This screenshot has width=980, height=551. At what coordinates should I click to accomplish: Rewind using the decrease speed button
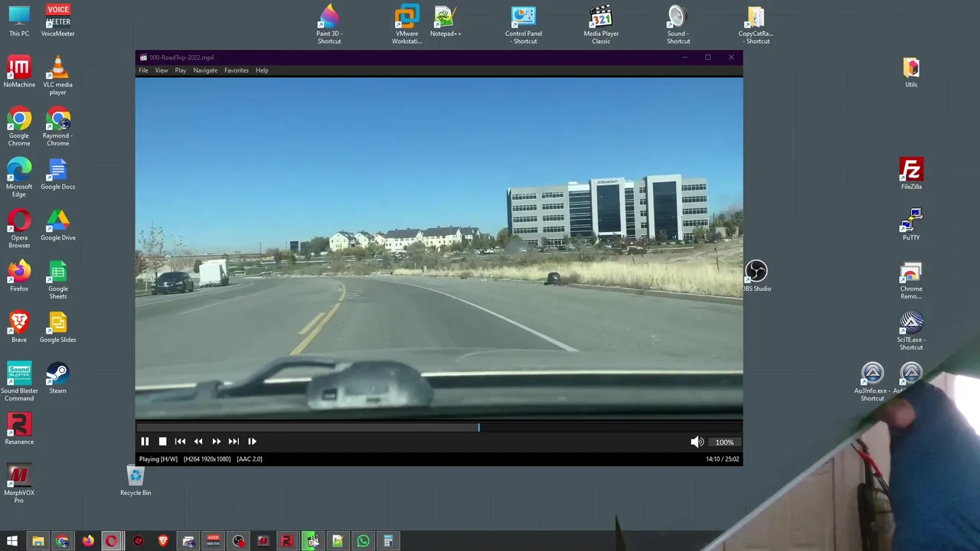tap(198, 442)
